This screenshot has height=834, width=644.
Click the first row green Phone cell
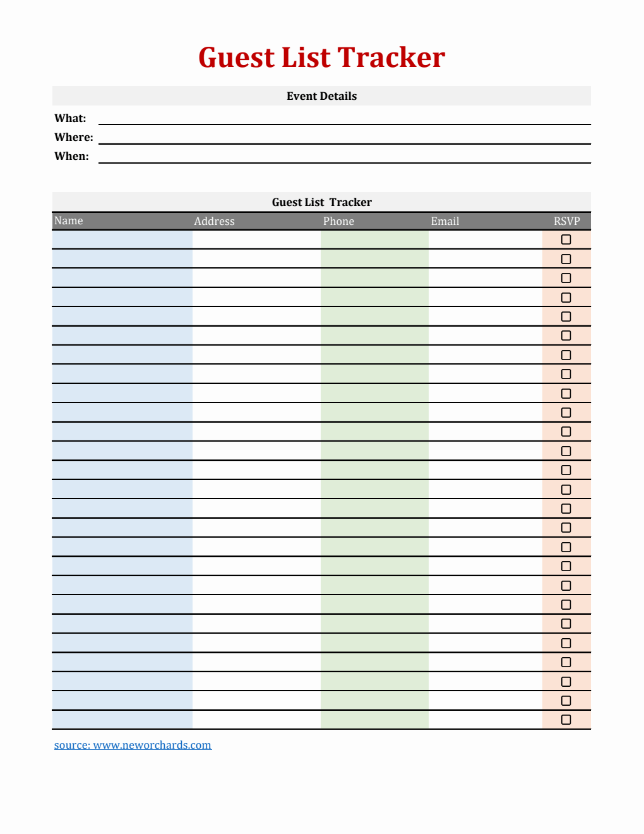374,239
